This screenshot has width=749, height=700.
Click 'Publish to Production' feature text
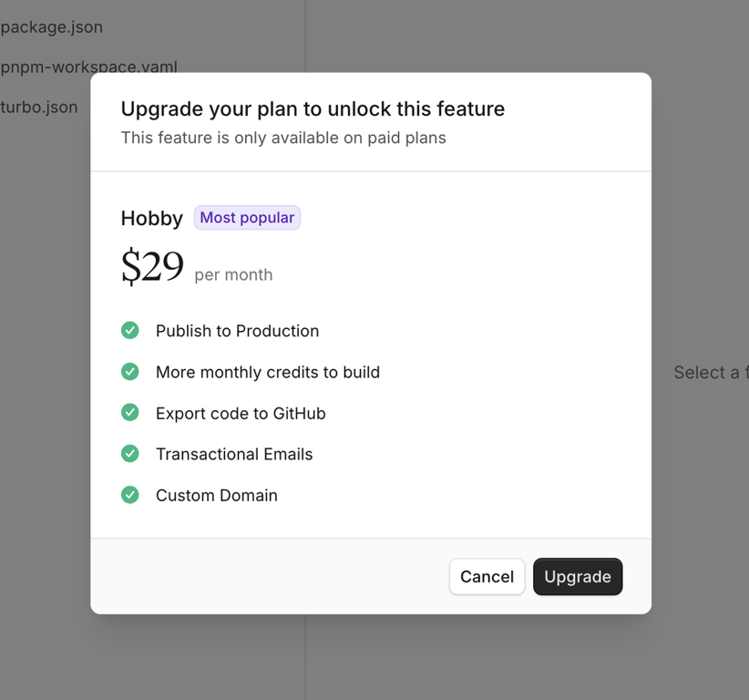click(238, 331)
